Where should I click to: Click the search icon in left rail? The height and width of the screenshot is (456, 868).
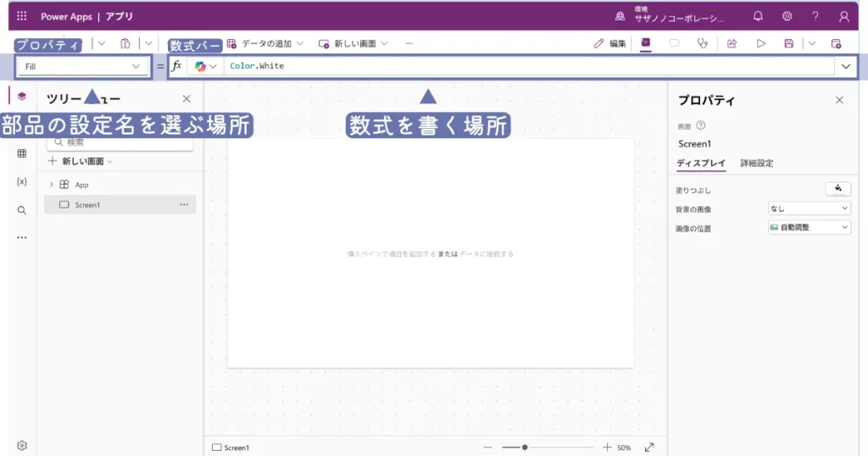tap(22, 210)
